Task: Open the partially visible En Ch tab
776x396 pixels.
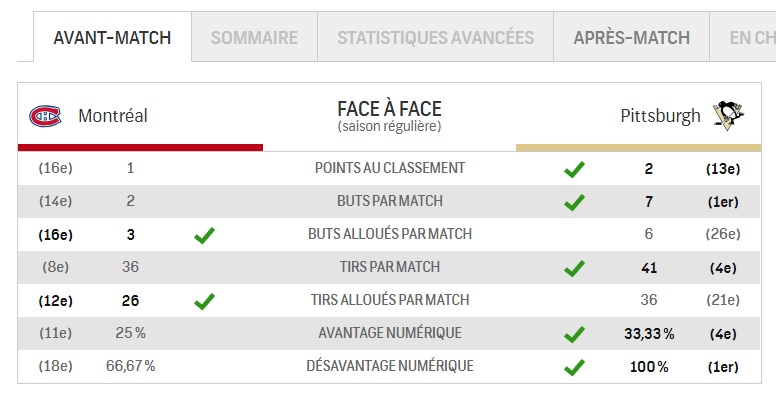Action: point(743,37)
